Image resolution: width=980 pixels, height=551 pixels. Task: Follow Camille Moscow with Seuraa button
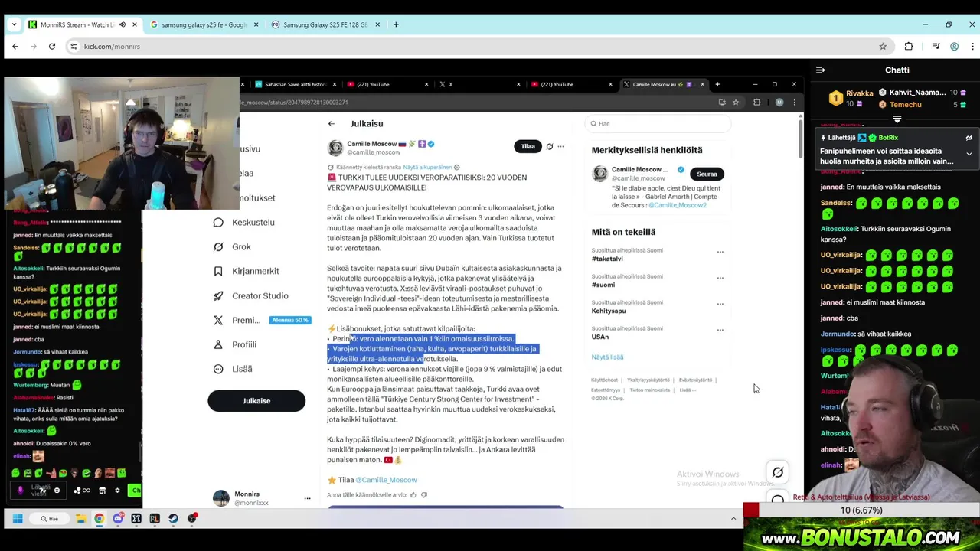tap(707, 174)
